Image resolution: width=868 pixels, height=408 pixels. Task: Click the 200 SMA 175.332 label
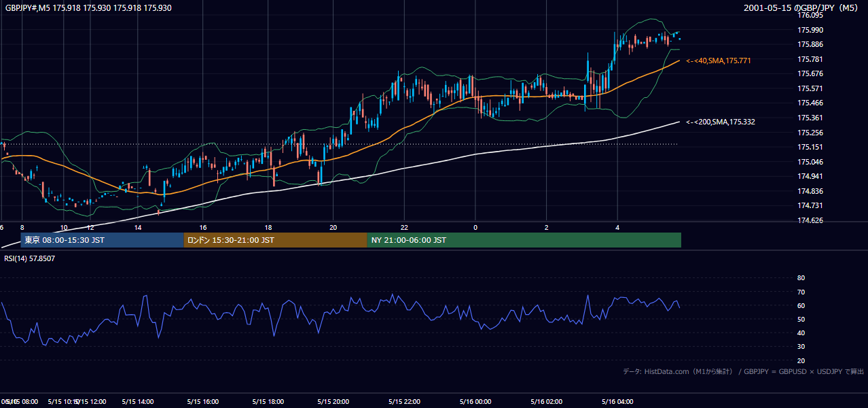point(720,122)
